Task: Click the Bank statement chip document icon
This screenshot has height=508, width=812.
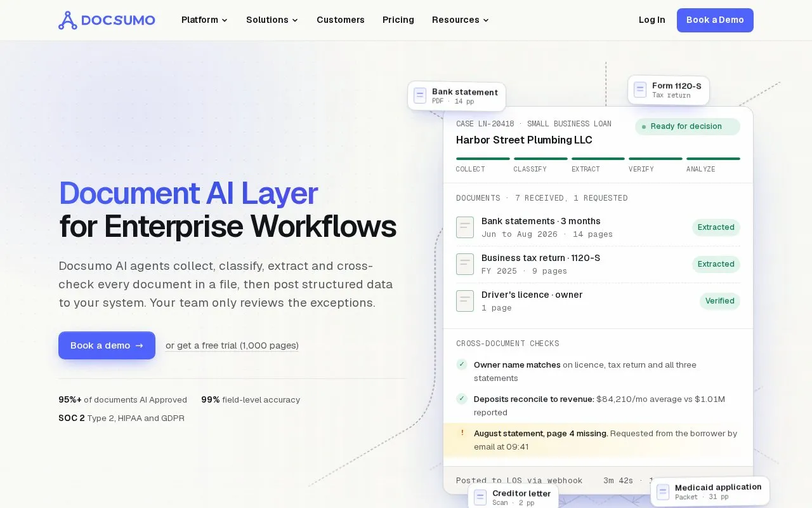Action: pyautogui.click(x=420, y=96)
